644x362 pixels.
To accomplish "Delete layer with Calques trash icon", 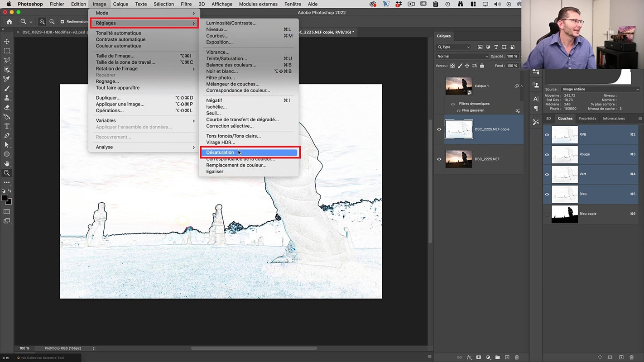I will click(517, 357).
